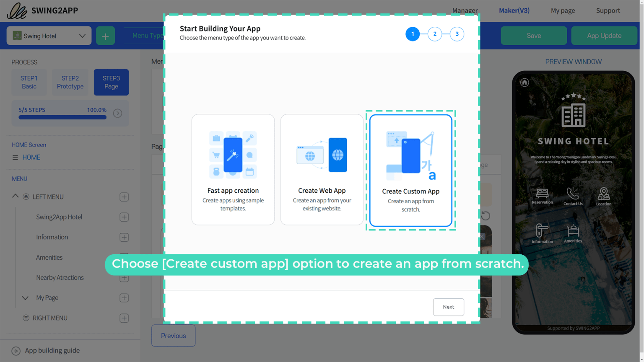Collapse the My Page submenu chevron
Image resolution: width=644 pixels, height=362 pixels.
tap(25, 297)
